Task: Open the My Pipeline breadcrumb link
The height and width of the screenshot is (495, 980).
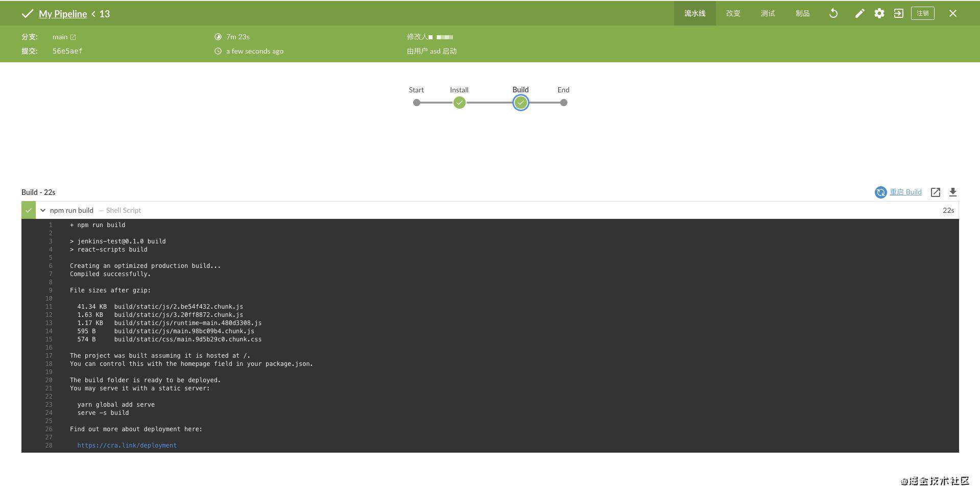Action: pyautogui.click(x=63, y=14)
